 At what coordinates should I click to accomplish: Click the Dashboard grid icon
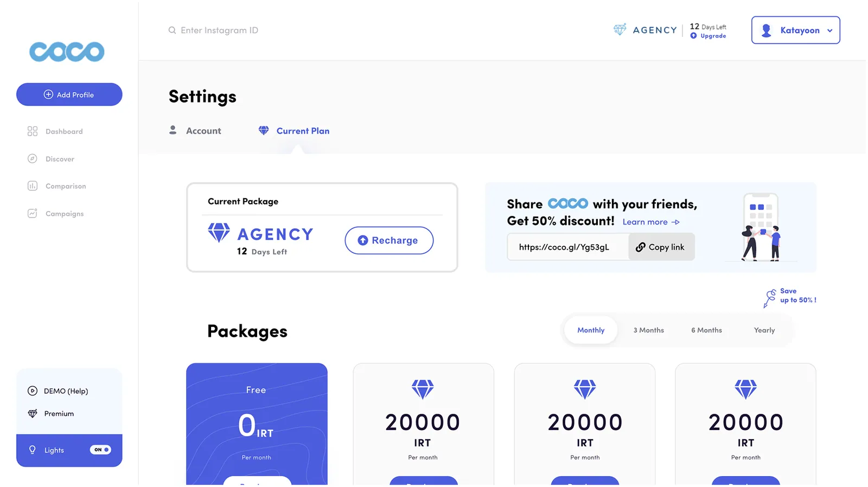click(33, 131)
